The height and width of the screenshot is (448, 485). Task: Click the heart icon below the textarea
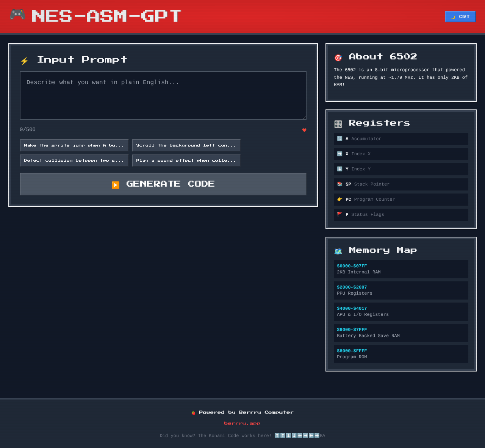[304, 130]
